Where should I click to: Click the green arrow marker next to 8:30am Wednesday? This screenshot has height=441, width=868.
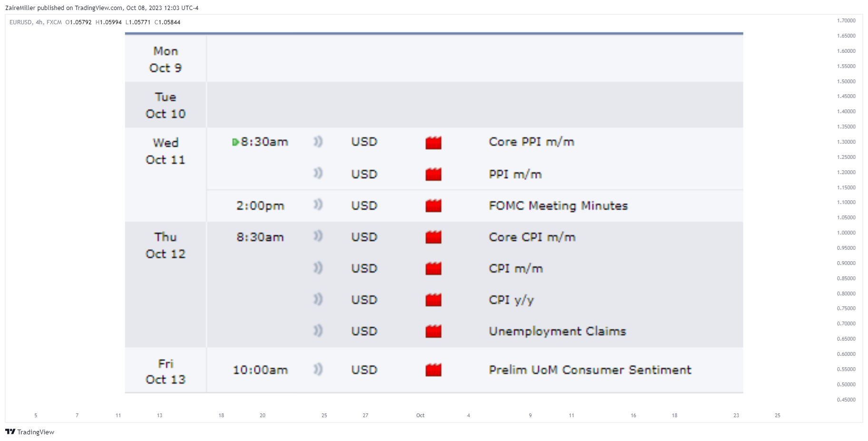point(235,142)
